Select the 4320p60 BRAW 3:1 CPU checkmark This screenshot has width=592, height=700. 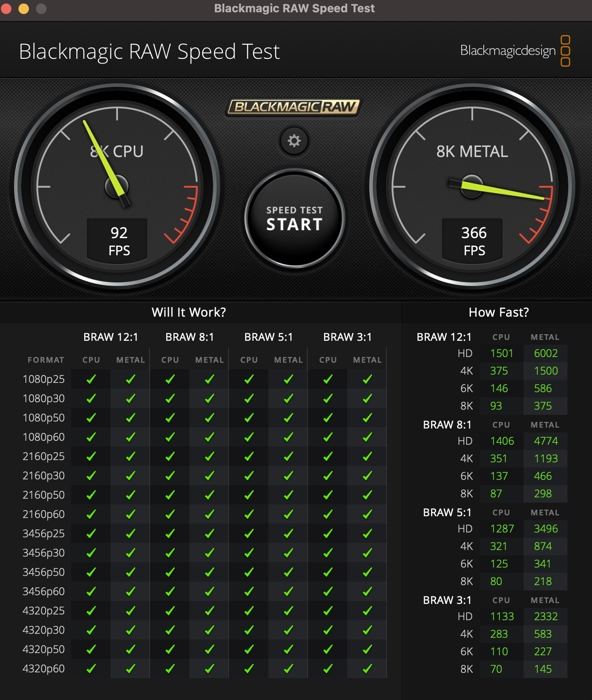click(x=328, y=669)
